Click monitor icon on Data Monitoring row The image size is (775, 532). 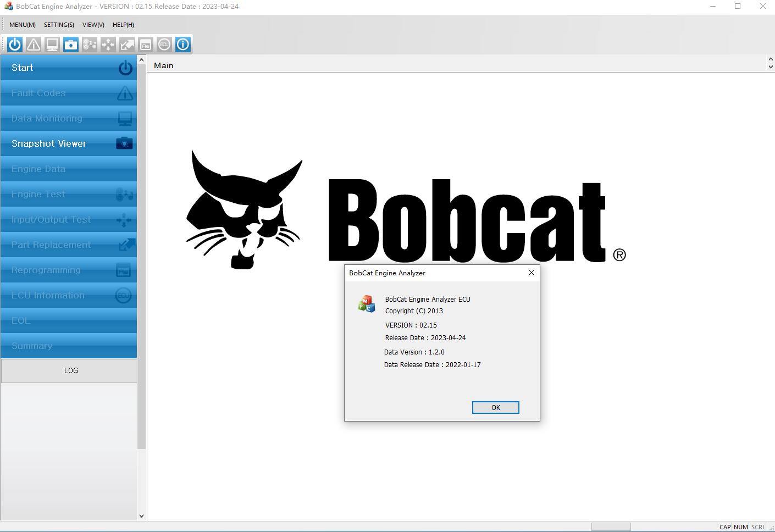tap(125, 118)
